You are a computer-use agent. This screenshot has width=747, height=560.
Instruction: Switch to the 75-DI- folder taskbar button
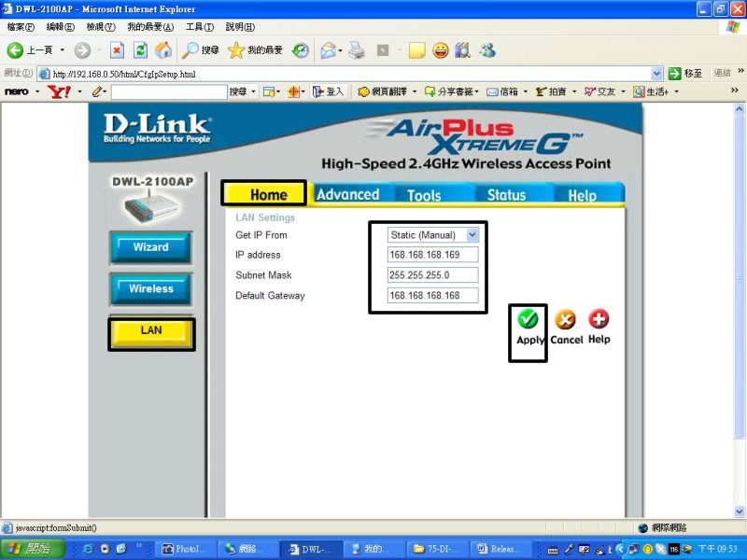pyautogui.click(x=438, y=549)
